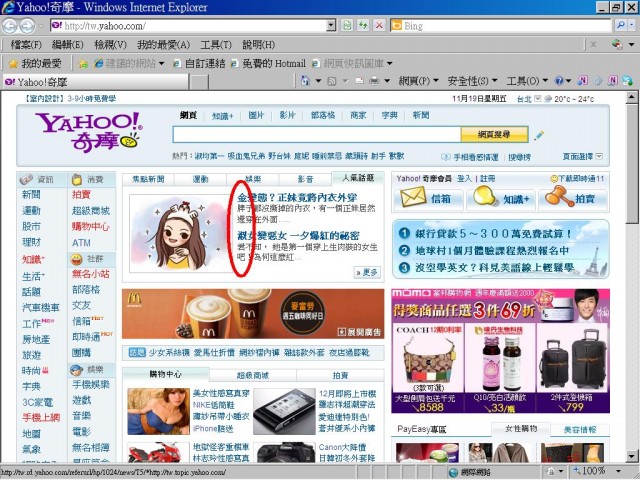
Task: Click the 銀行貸款5~300萬免費試算 link
Action: 494,233
